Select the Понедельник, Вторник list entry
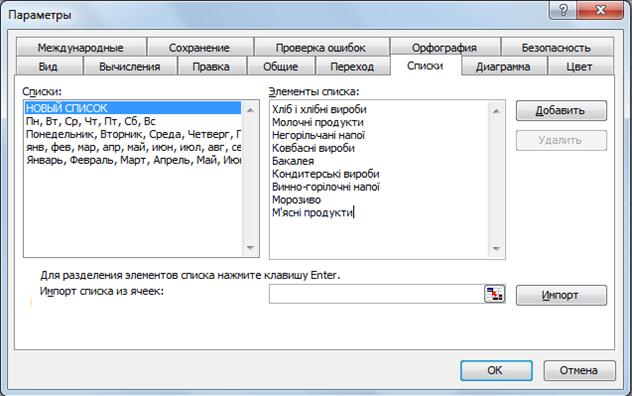 pos(133,134)
